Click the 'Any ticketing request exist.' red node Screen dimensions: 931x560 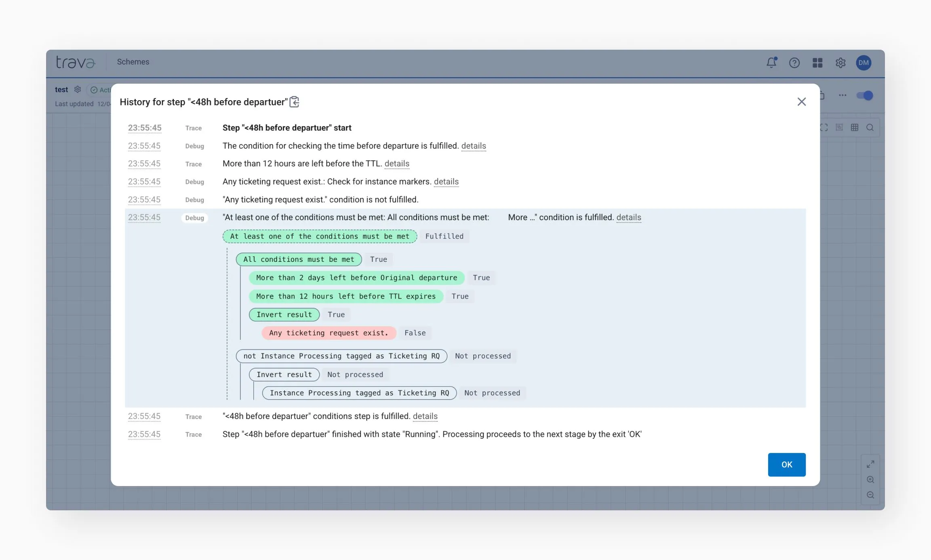coord(328,333)
